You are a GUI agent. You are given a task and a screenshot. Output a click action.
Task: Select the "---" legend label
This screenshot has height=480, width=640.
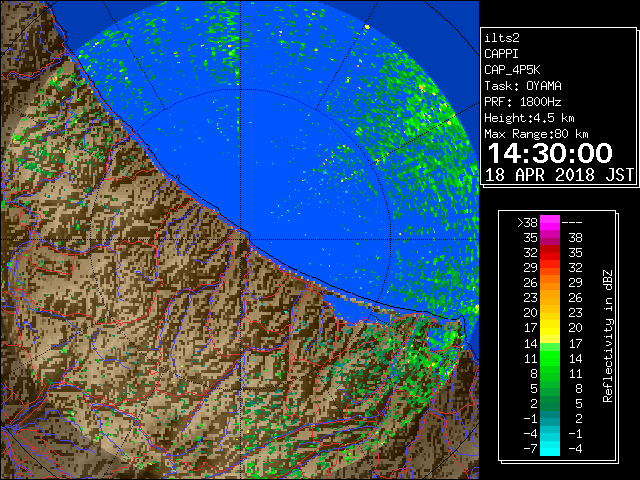coord(572,223)
